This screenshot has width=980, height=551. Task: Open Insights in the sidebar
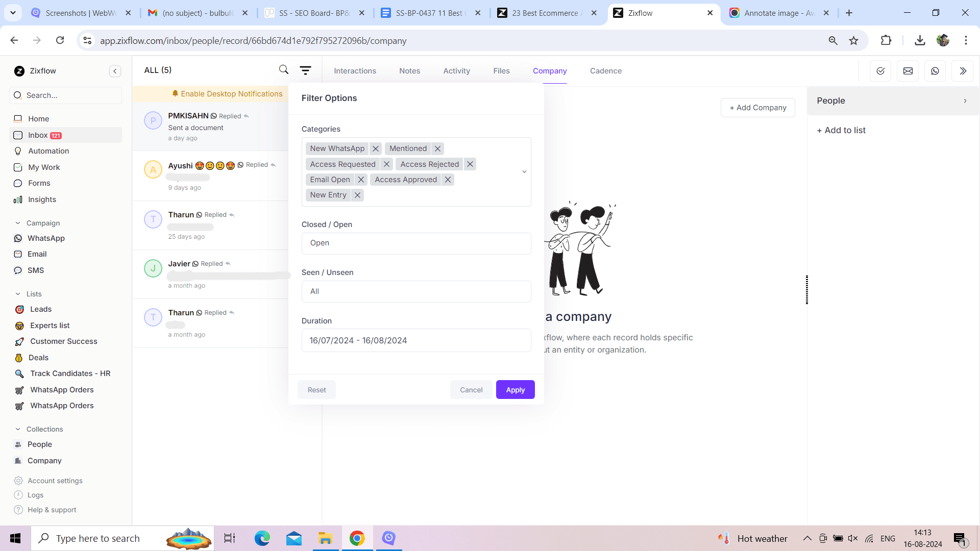(42, 199)
